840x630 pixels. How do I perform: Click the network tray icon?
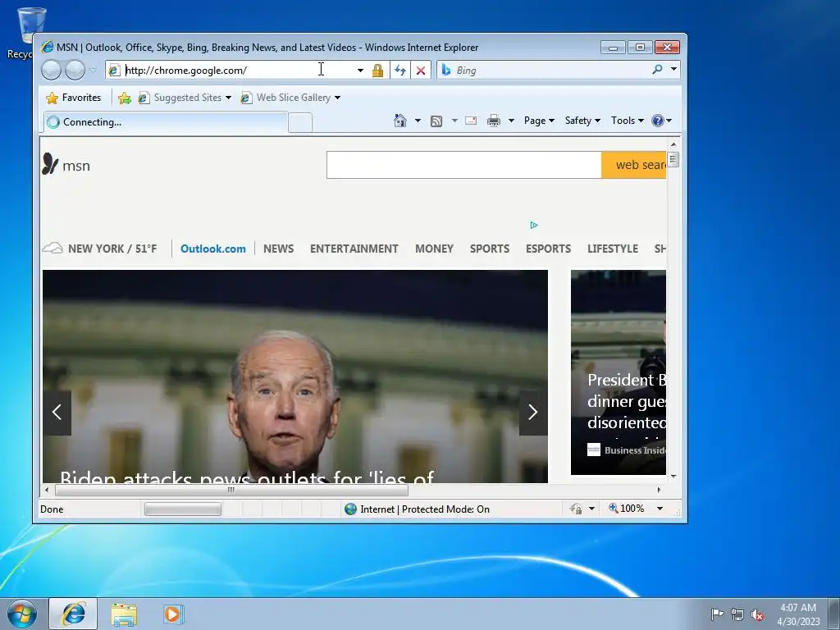737,614
